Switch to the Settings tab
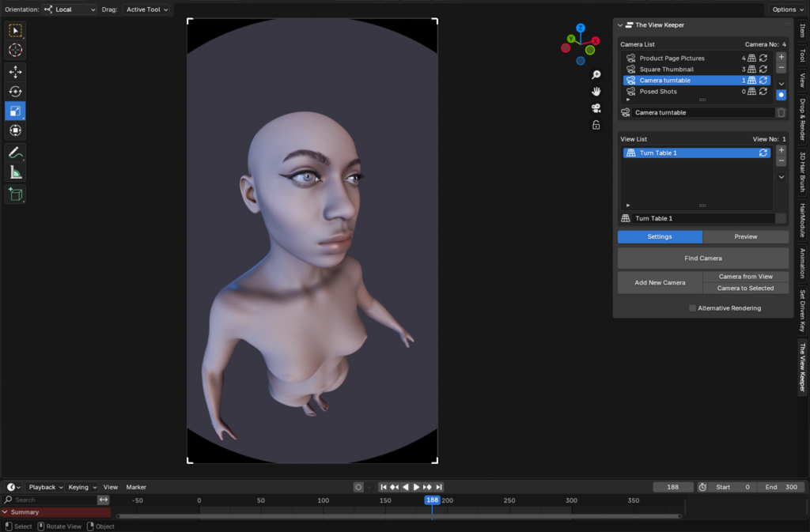The height and width of the screenshot is (532, 810). click(x=660, y=236)
